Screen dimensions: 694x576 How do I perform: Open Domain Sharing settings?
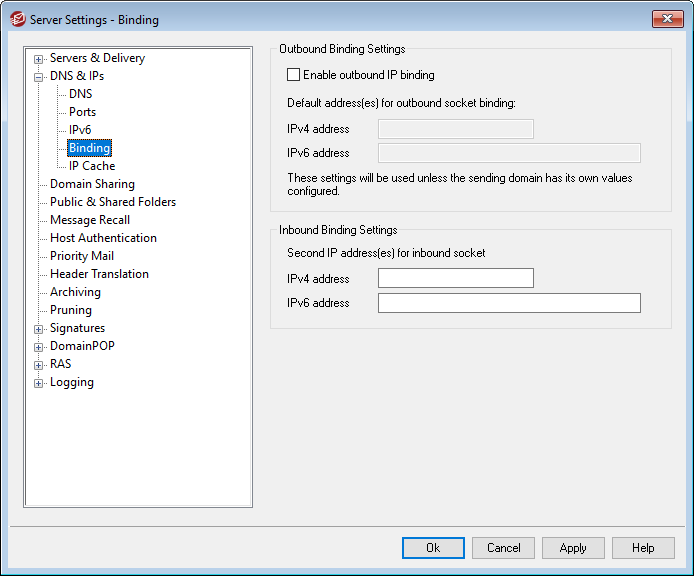(x=92, y=184)
